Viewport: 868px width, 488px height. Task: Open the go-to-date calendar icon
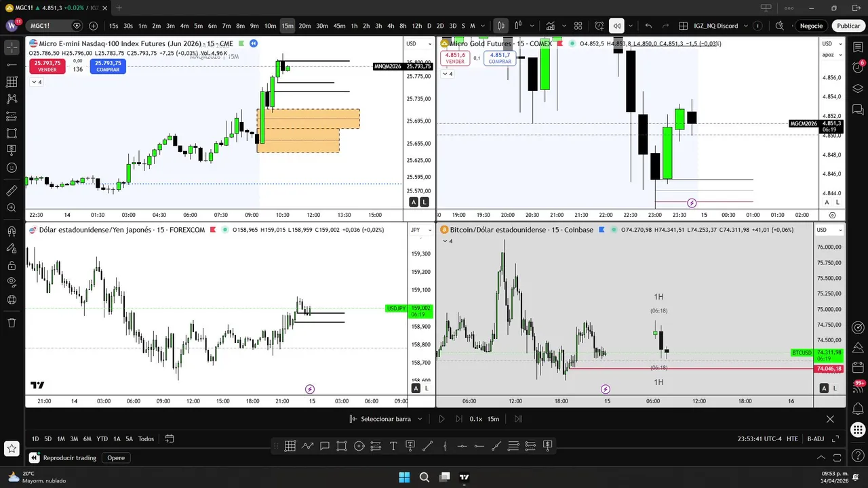[x=170, y=439]
